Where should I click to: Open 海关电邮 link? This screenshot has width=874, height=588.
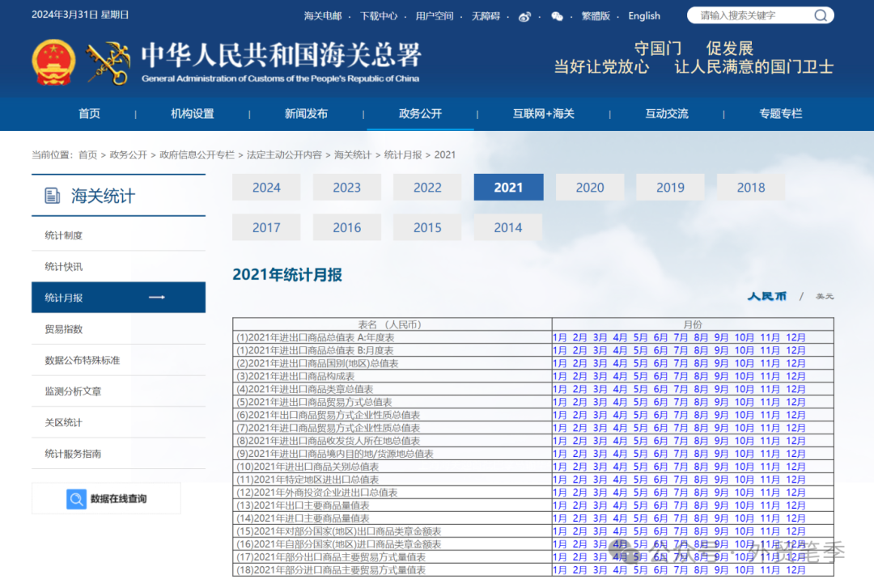click(323, 16)
